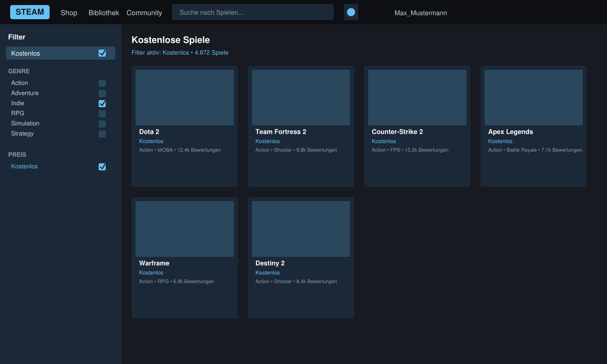This screenshot has width=607, height=364.
Task: Open the Shop menu
Action: pos(69,13)
